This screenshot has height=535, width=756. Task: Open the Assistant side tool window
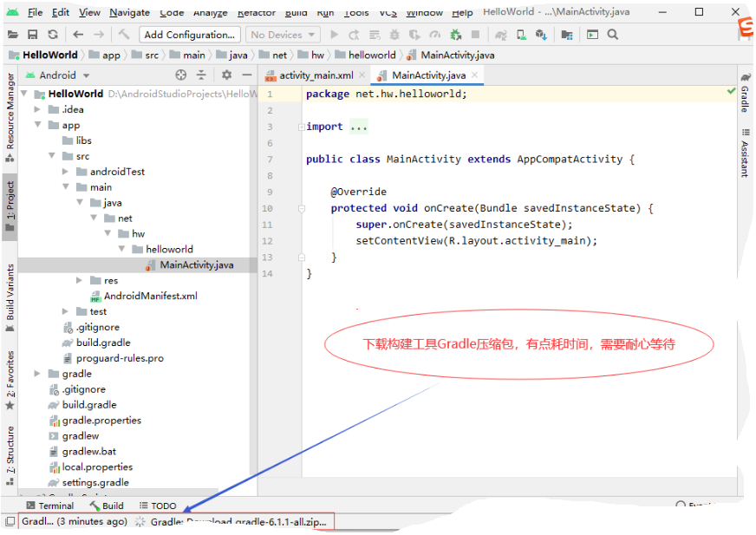tap(746, 153)
